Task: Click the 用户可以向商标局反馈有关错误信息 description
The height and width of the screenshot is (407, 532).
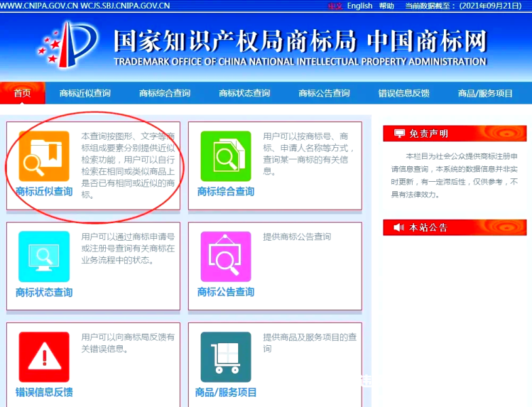Action: coord(128,343)
